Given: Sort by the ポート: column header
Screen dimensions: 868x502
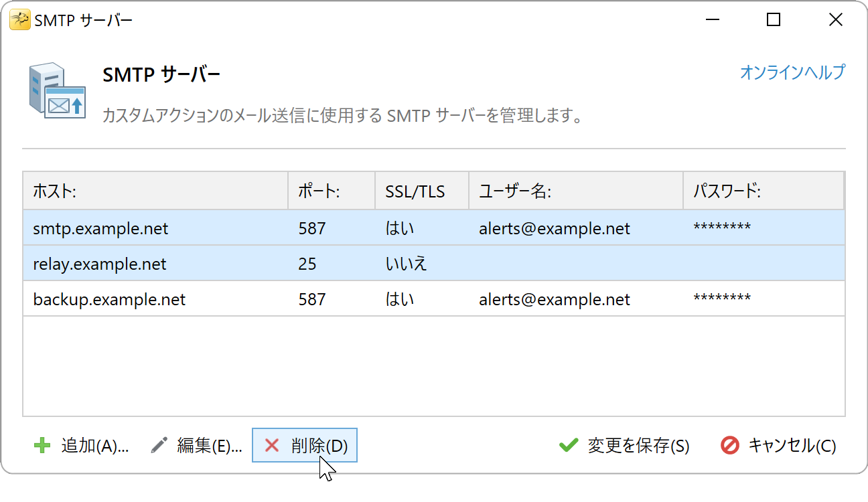Looking at the screenshot, I should [x=332, y=191].
